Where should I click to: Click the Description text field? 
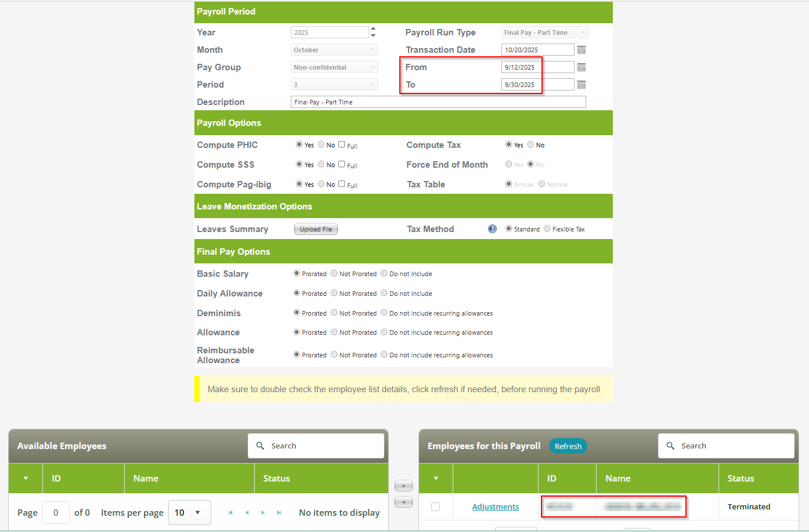click(438, 102)
